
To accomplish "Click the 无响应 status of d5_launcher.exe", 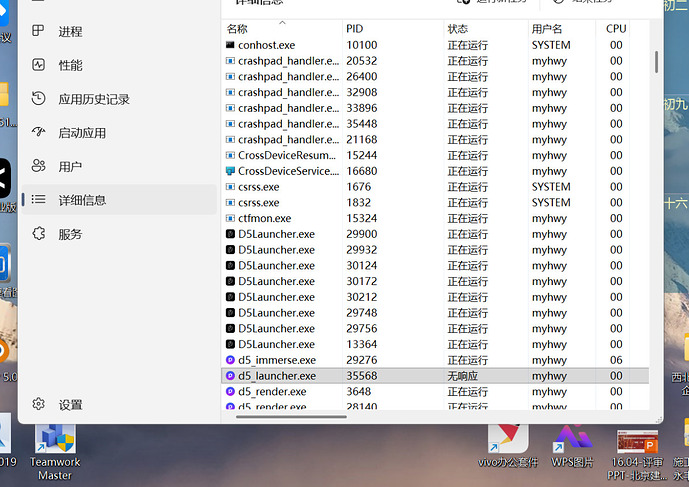I will click(462, 376).
